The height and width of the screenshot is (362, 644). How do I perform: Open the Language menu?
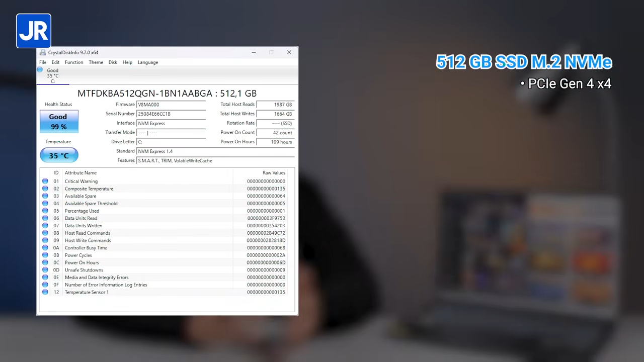coord(147,62)
